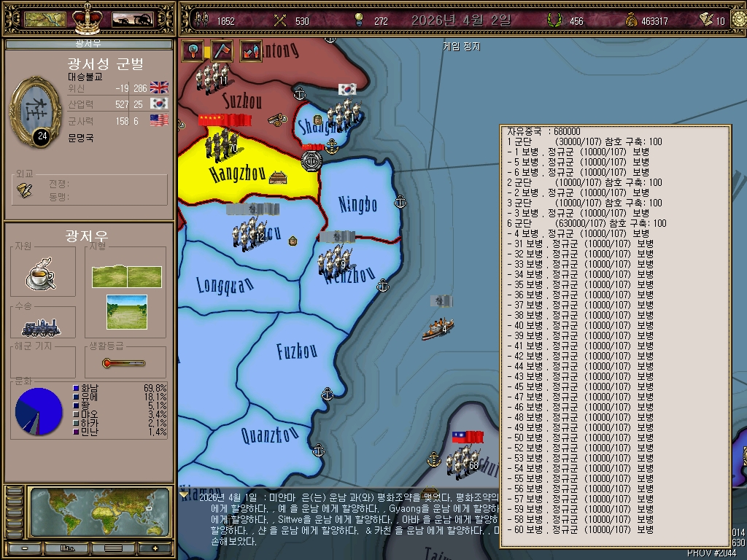Open the military cannon view button

(133, 20)
